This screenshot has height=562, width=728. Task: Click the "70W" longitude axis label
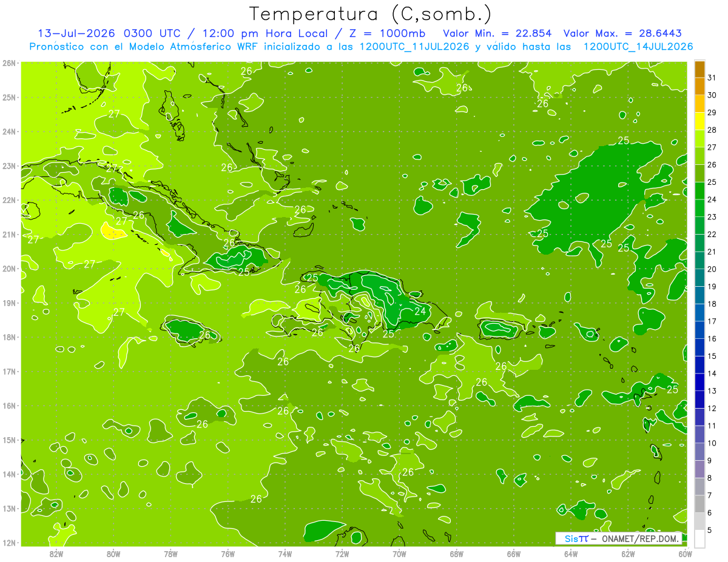pyautogui.click(x=399, y=554)
